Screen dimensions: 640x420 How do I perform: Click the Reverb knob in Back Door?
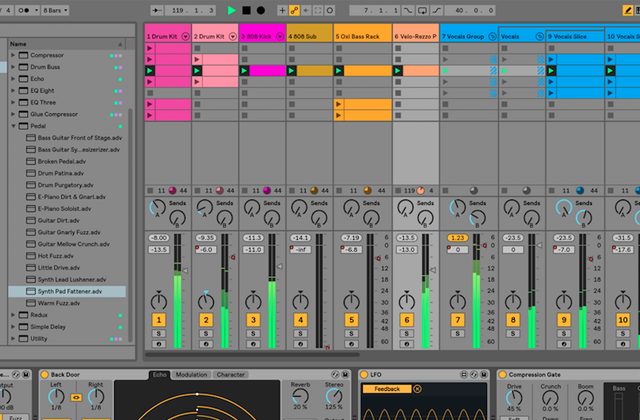(x=300, y=396)
